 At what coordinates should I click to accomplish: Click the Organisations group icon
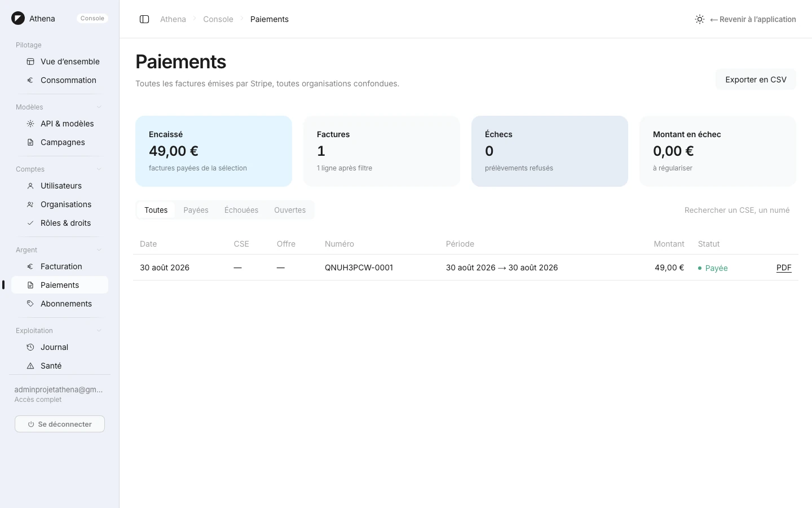[30, 204]
